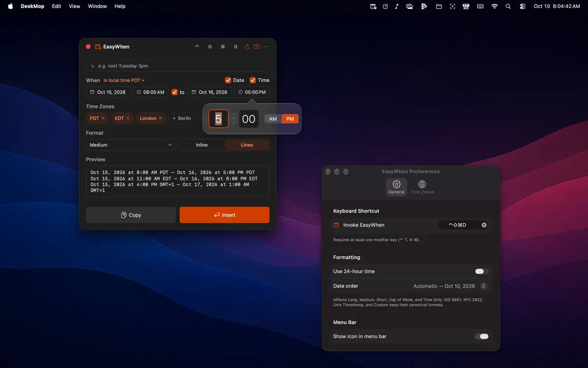The height and width of the screenshot is (368, 588).
Task: Remove the London time zone chip
Action: 160,118
